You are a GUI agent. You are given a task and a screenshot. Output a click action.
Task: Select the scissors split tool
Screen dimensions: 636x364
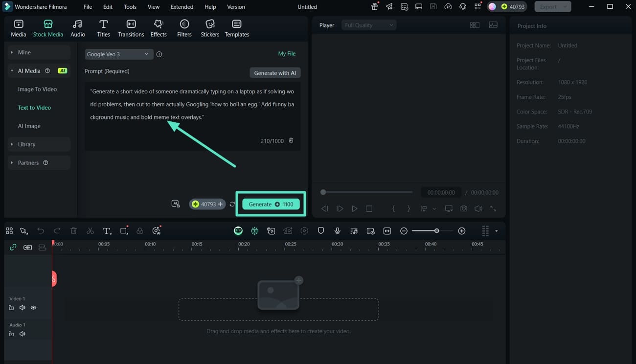click(90, 231)
